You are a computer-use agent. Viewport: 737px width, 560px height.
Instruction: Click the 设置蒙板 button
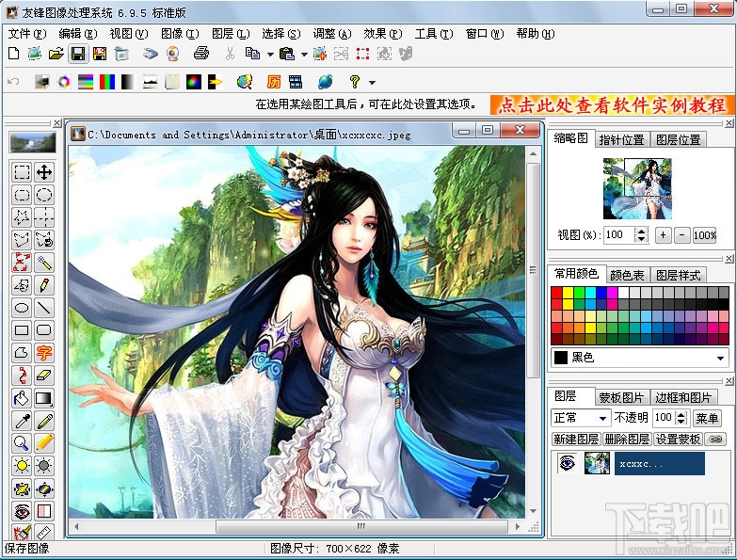[x=678, y=439]
